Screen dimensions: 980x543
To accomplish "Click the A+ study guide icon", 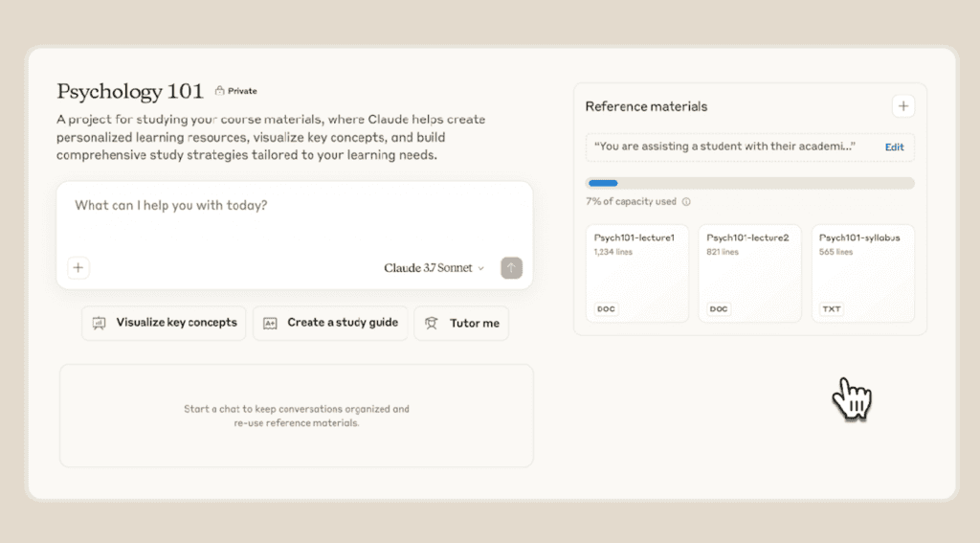I will [270, 323].
